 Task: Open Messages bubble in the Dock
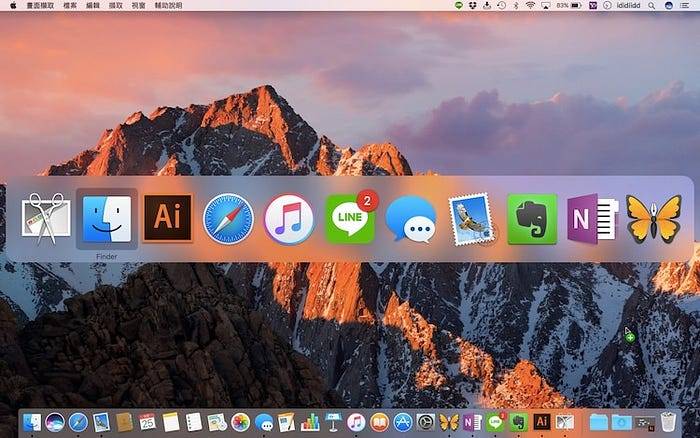coord(264,422)
